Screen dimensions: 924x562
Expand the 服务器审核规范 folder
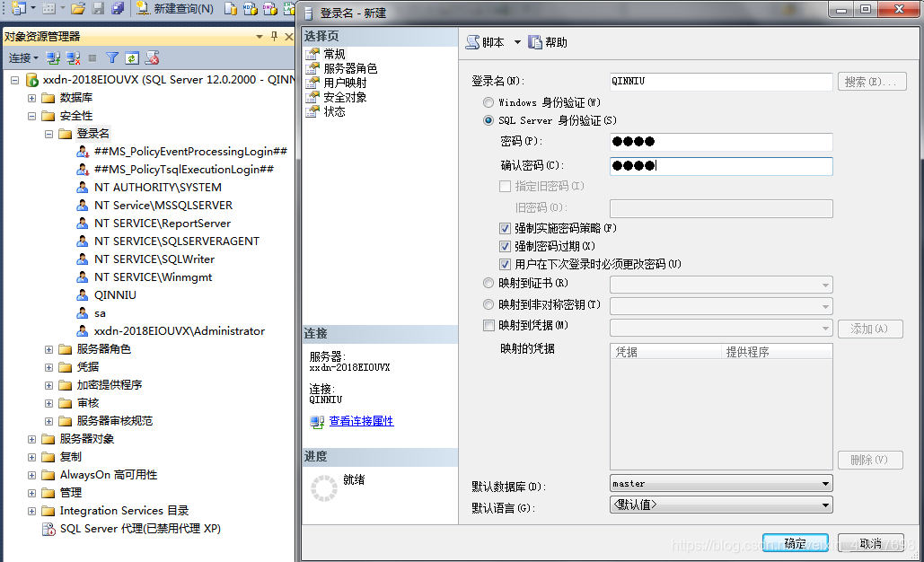click(48, 421)
